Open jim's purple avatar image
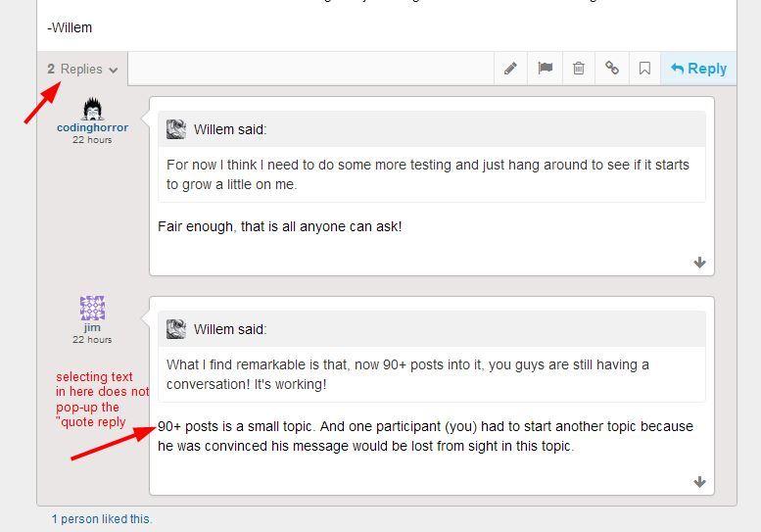 [x=92, y=309]
